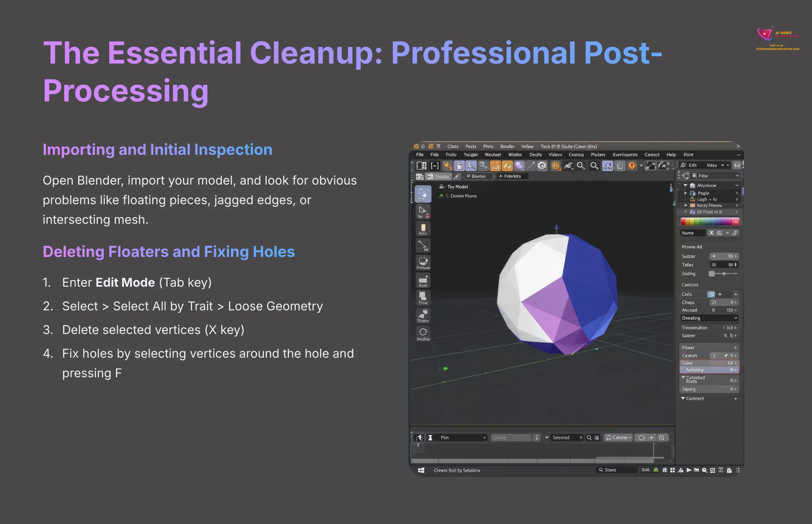This screenshot has width=812, height=524.
Task: Click the Staes search box in taskbar
Action: coord(617,470)
